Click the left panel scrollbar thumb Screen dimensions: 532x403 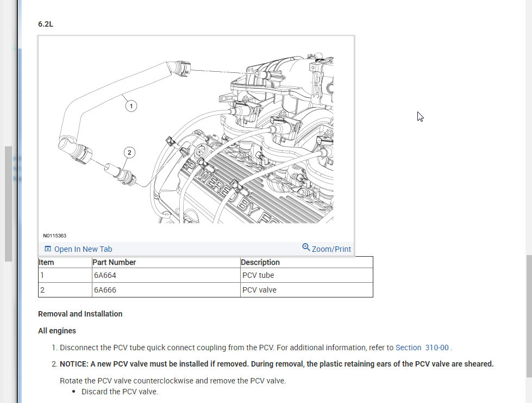click(x=9, y=204)
